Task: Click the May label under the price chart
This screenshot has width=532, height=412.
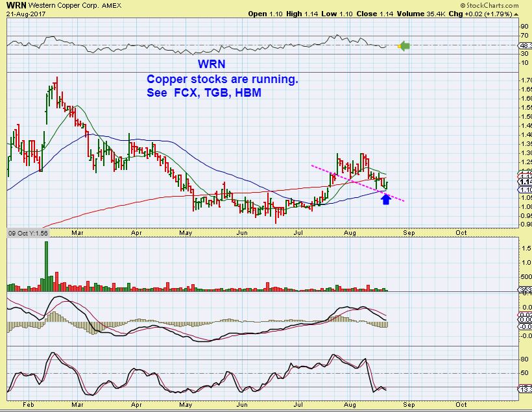Action: [x=186, y=233]
